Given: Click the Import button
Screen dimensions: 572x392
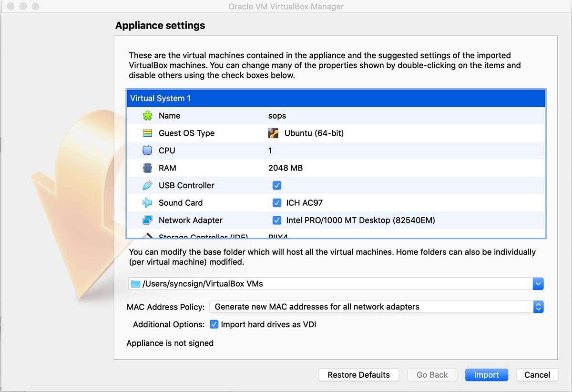Looking at the screenshot, I should point(487,375).
